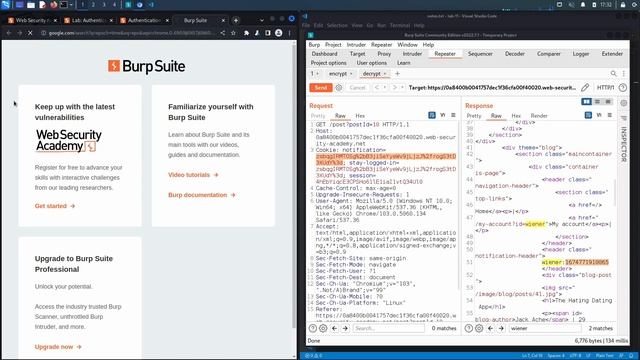Switch to the Decoder tab

(515, 54)
